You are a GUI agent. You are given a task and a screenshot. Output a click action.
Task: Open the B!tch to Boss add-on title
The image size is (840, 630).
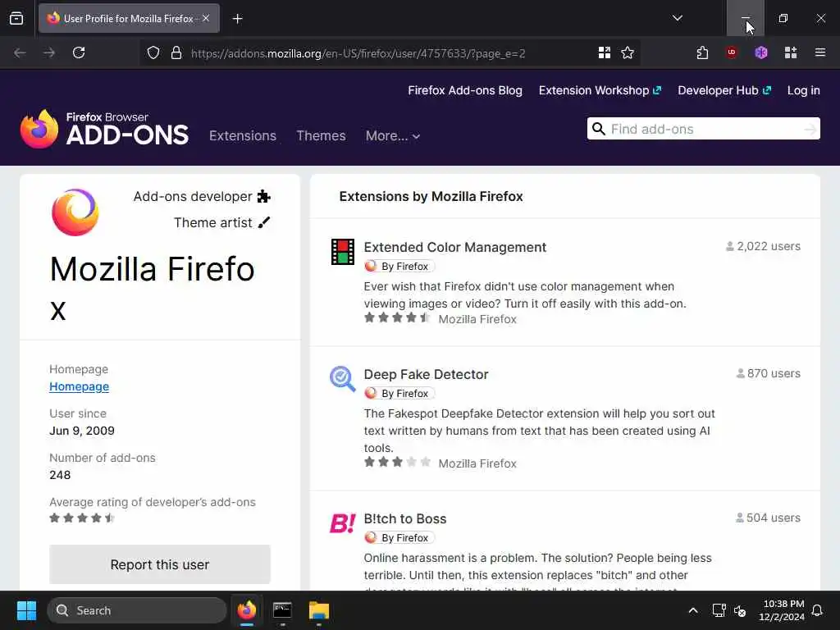click(405, 518)
